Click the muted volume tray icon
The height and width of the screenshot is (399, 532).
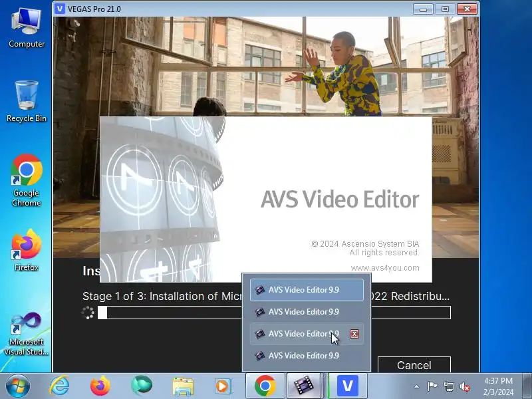coord(464,386)
